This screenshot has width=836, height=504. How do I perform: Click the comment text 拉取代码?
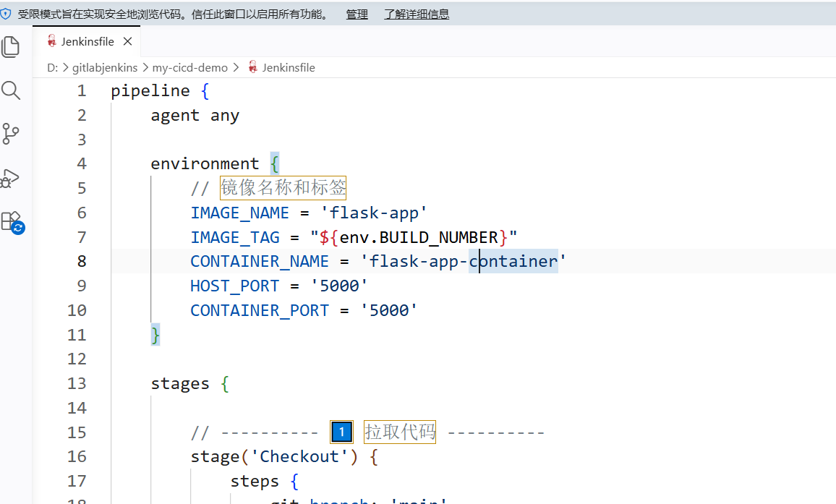400,432
